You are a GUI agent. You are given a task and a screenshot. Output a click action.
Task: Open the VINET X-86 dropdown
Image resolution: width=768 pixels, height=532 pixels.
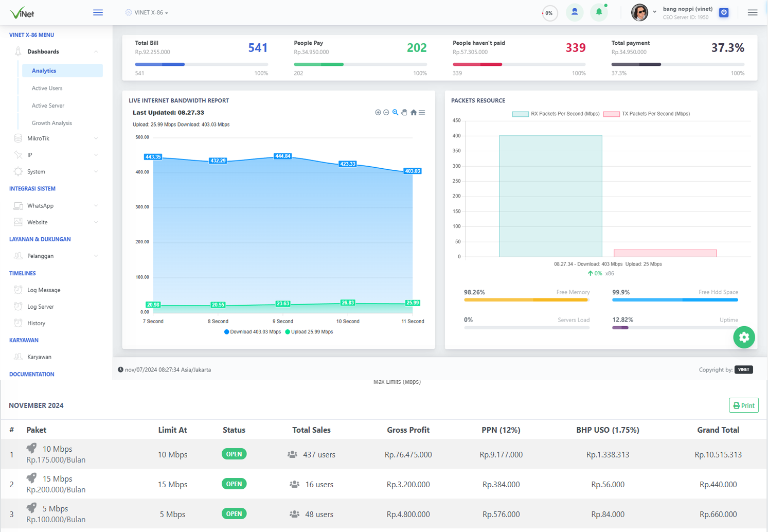147,12
